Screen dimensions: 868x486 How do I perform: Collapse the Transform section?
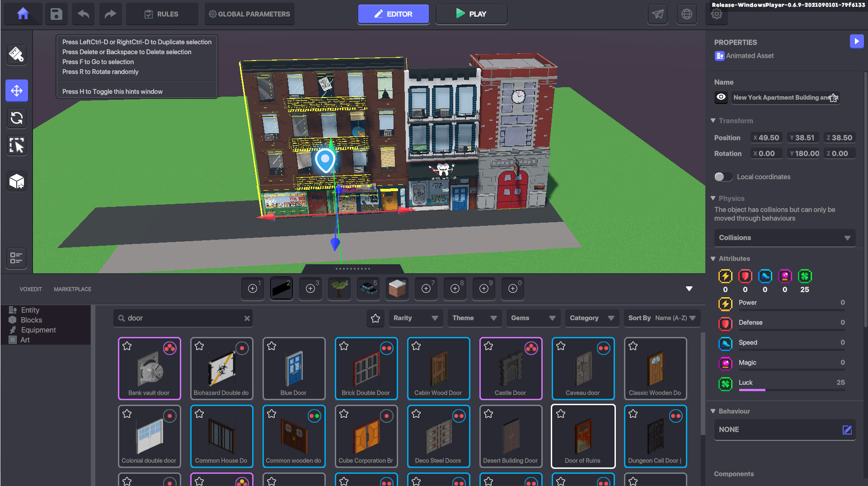pyautogui.click(x=713, y=121)
